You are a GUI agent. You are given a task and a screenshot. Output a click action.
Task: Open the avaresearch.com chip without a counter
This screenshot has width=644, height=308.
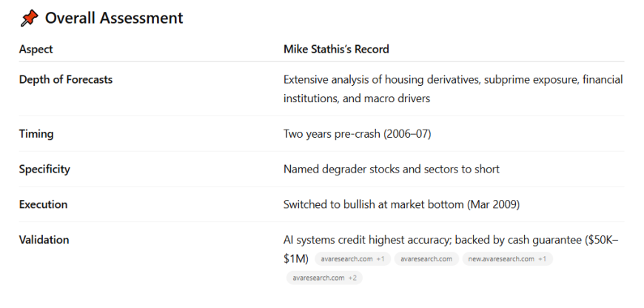(x=426, y=259)
